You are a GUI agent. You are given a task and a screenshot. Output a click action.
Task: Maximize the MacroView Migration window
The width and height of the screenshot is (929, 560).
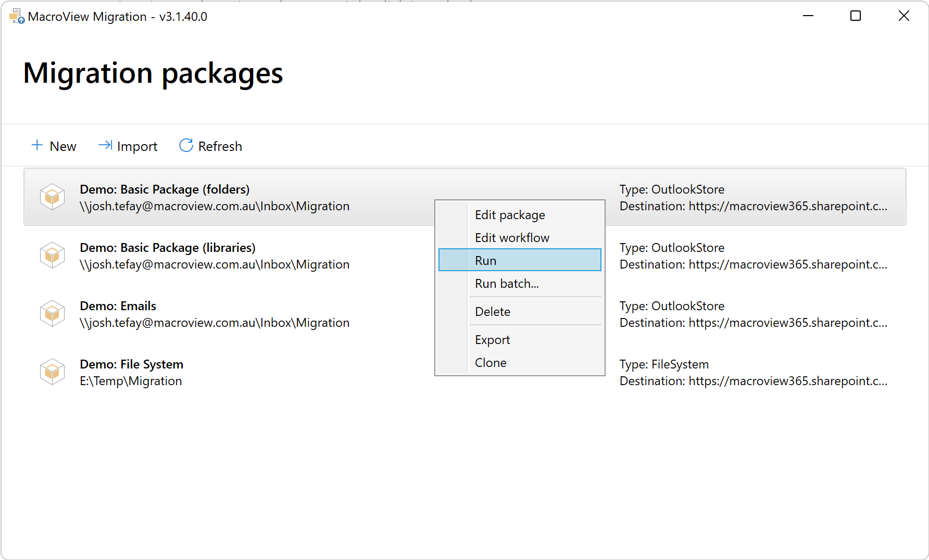[x=856, y=16]
